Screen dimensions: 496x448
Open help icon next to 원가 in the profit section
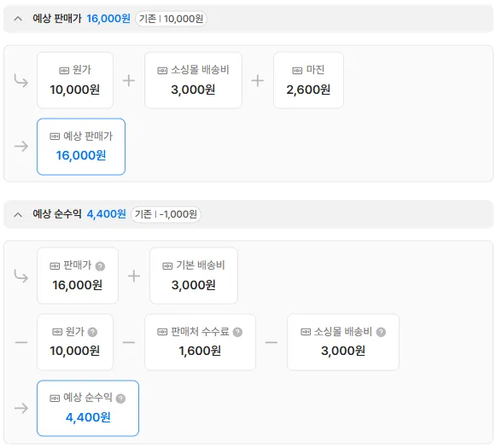[x=93, y=332]
